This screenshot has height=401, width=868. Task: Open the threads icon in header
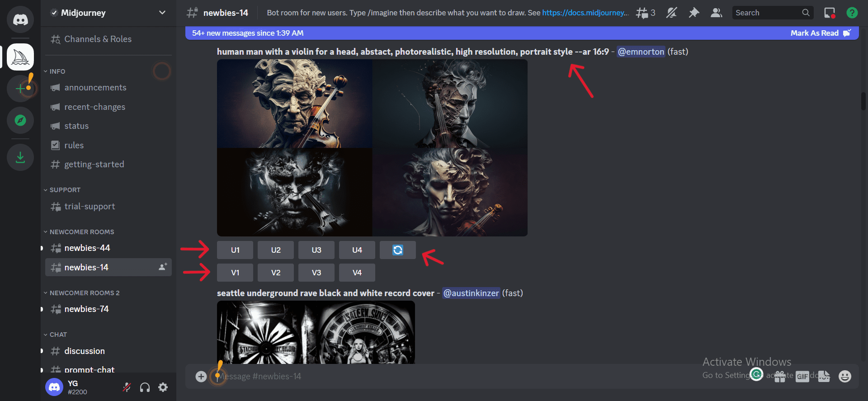pyautogui.click(x=645, y=13)
